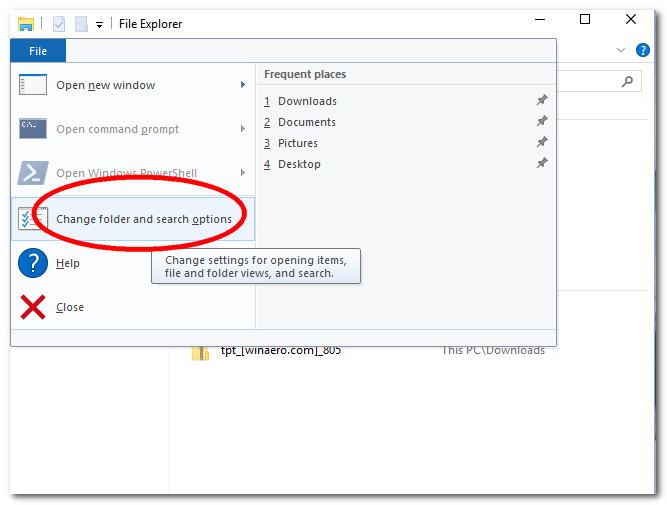Open Help from the File menu

[68, 263]
